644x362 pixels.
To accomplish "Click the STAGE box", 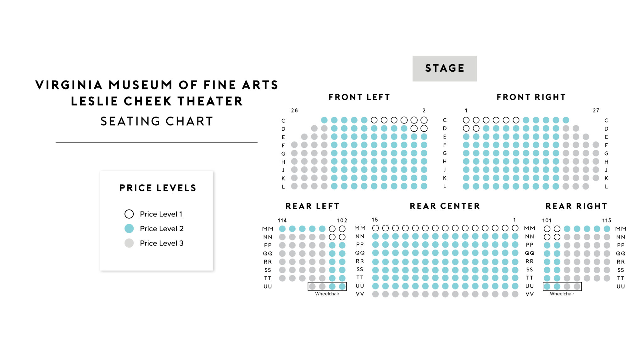I will point(444,69).
